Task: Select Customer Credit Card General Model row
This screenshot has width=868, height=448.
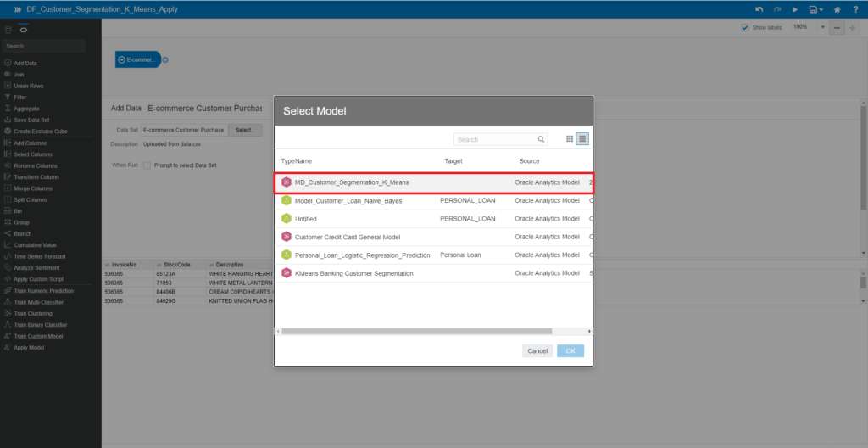Action: click(x=434, y=237)
